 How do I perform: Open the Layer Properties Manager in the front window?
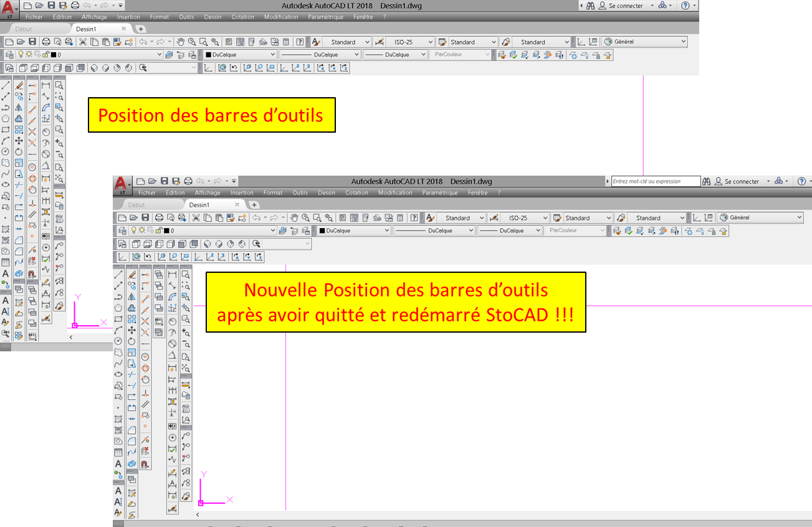tap(122, 231)
